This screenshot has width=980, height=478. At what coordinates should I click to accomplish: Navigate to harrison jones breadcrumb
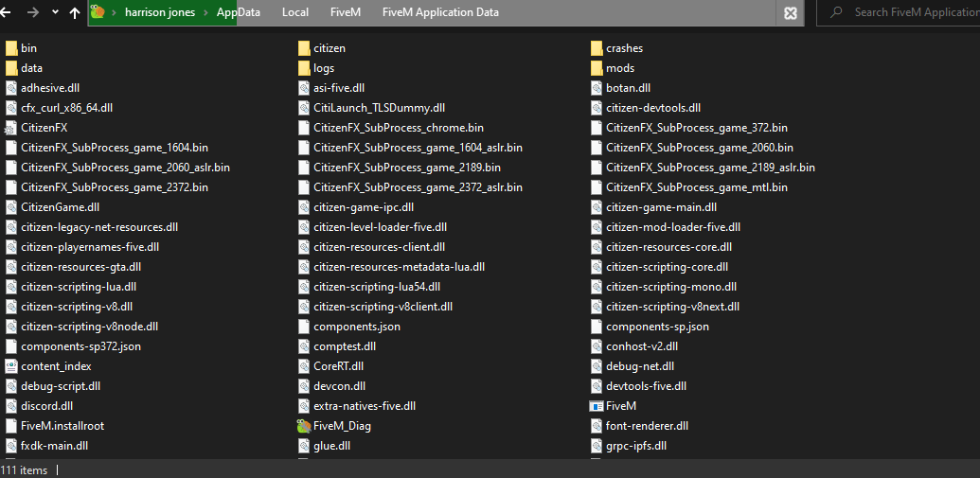pos(160,12)
